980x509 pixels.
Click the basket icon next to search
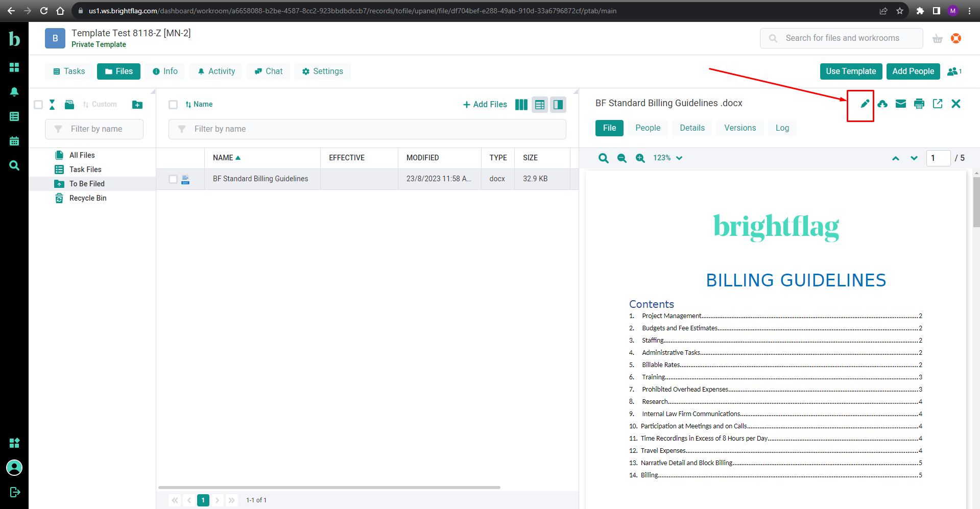[x=938, y=38]
